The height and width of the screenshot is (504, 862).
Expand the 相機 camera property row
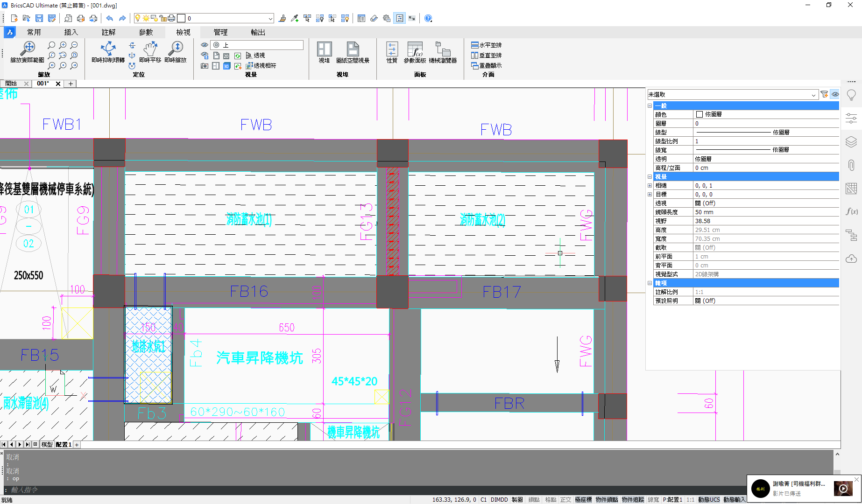(650, 186)
